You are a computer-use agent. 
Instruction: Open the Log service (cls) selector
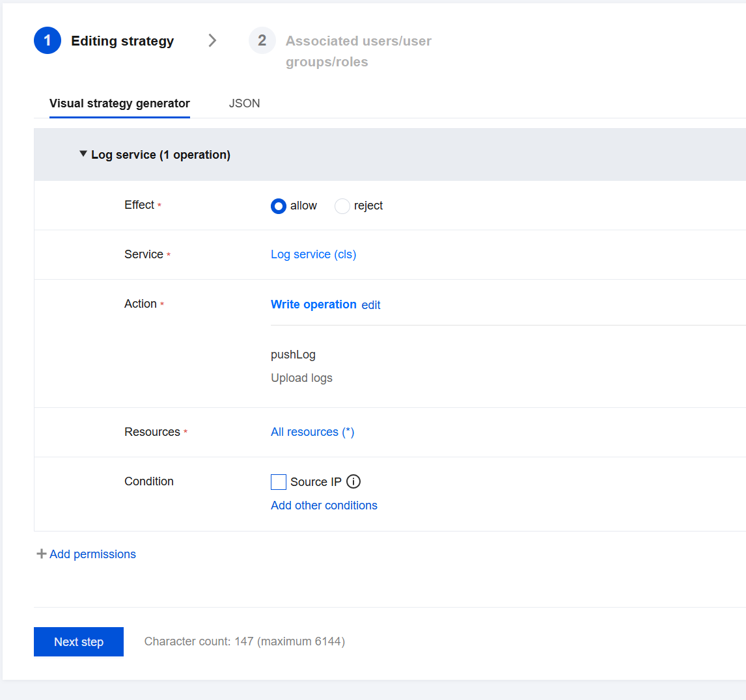click(x=313, y=254)
